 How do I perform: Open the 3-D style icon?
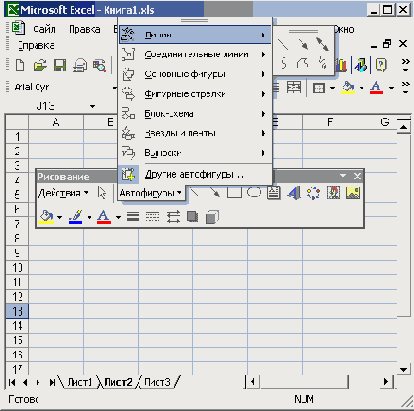coord(212,217)
